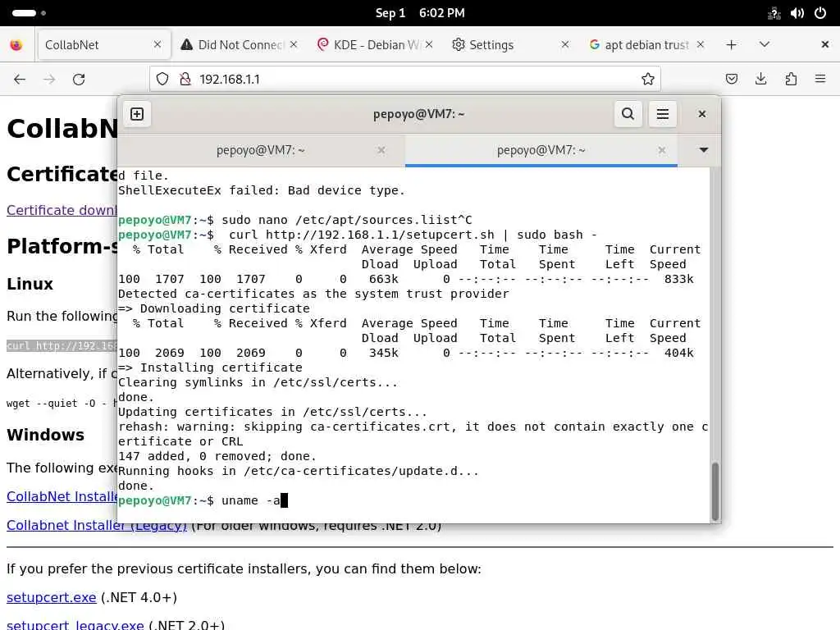Viewport: 840px width, 630px height.
Task: Click the Firefox View icon
Action: pos(16,45)
